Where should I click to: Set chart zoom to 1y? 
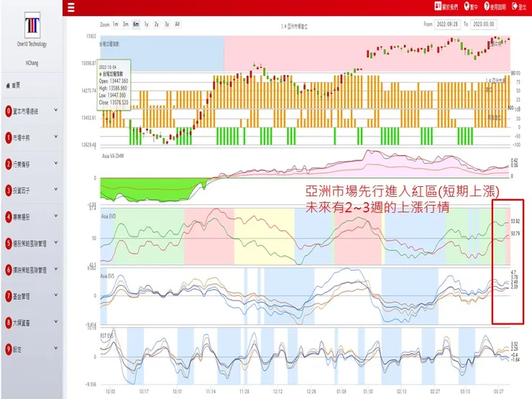[146, 24]
